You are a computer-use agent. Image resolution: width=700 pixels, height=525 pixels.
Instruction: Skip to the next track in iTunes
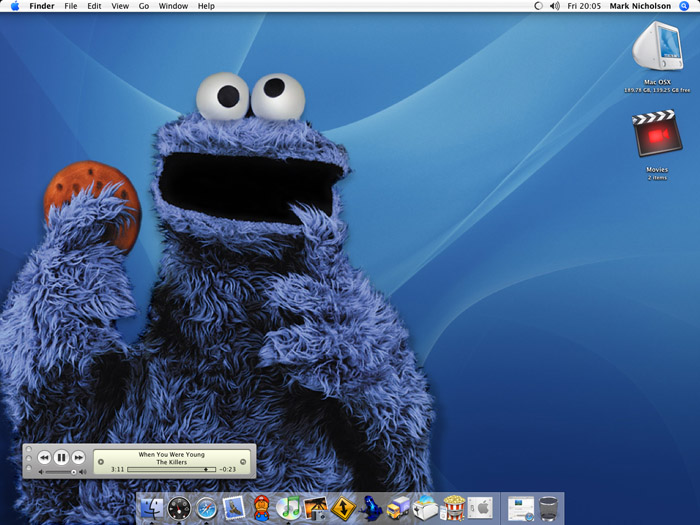(79, 458)
